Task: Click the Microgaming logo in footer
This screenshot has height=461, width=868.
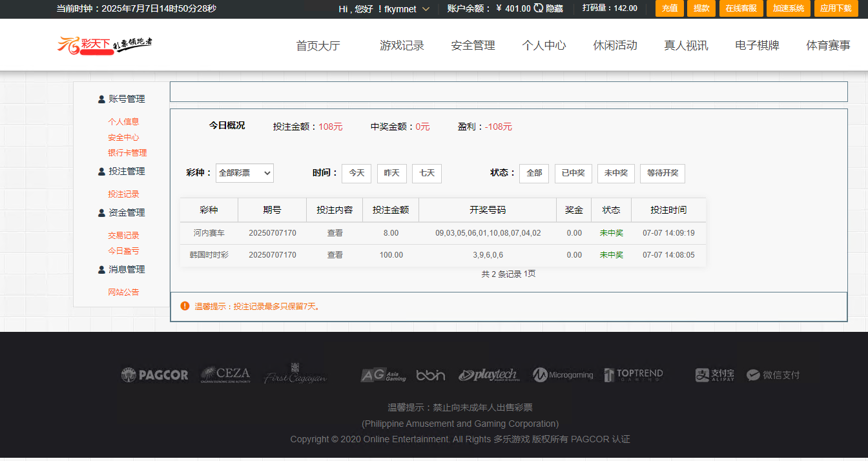Action: [563, 374]
